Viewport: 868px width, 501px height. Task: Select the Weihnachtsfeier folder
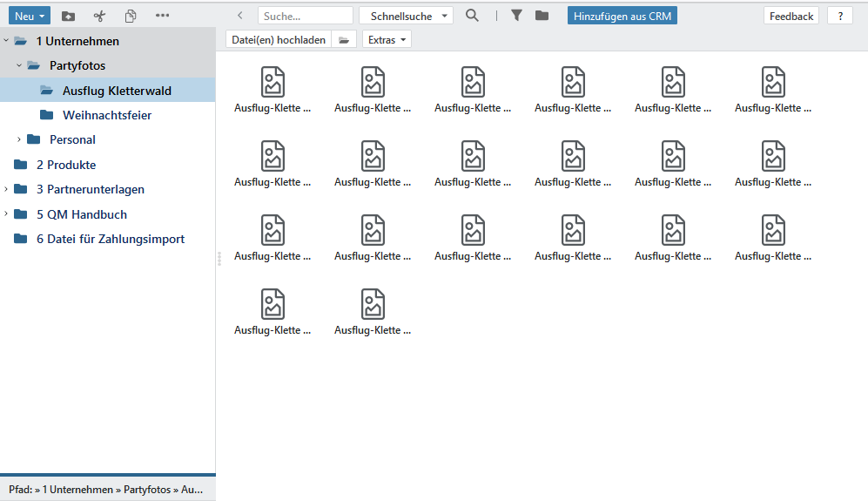click(x=106, y=115)
